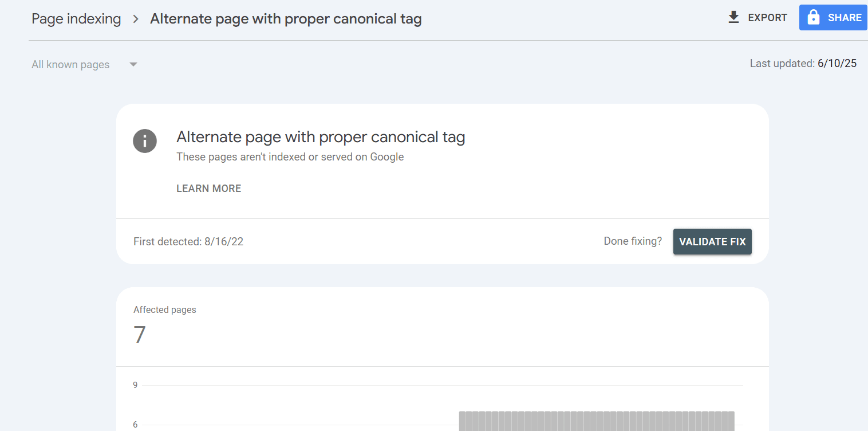Viewport: 868px width, 431px height.
Task: Click the 6 label on the chart axis
Action: [x=135, y=424]
